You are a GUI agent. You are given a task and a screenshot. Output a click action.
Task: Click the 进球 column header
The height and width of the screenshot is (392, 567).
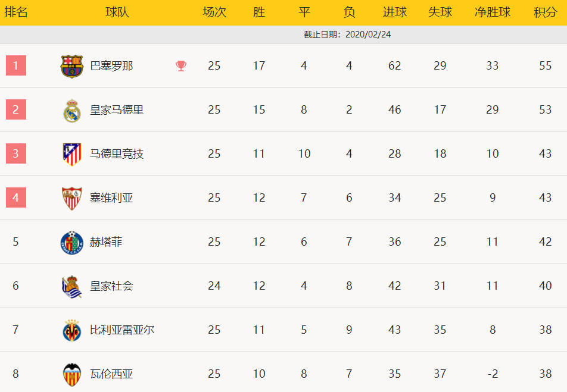pos(394,12)
